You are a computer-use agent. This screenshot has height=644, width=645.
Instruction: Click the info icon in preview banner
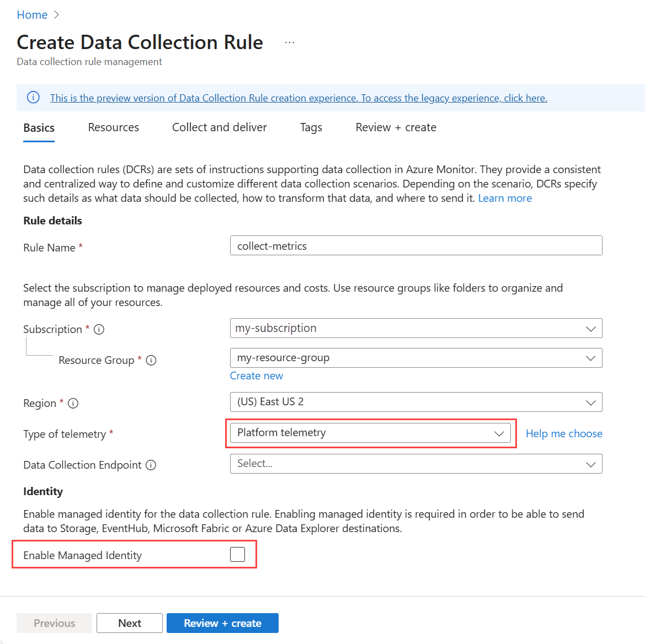(33, 98)
